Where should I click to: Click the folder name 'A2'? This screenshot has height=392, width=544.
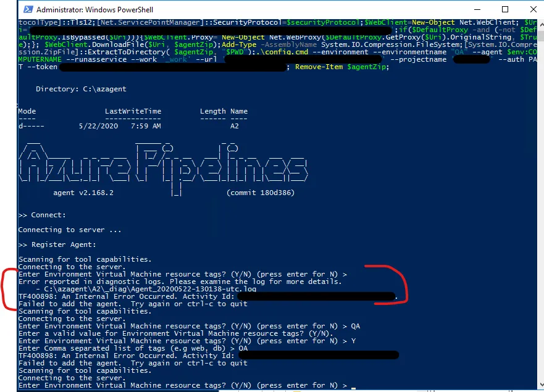pyautogui.click(x=235, y=126)
